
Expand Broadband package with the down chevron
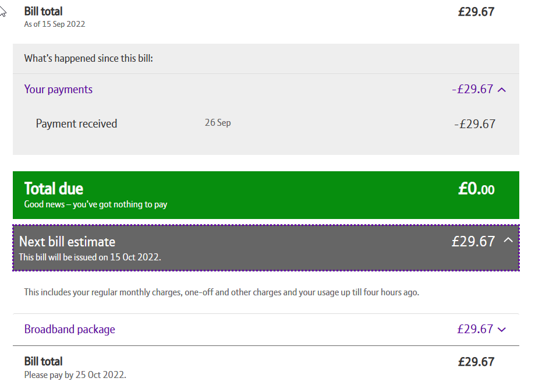click(502, 330)
